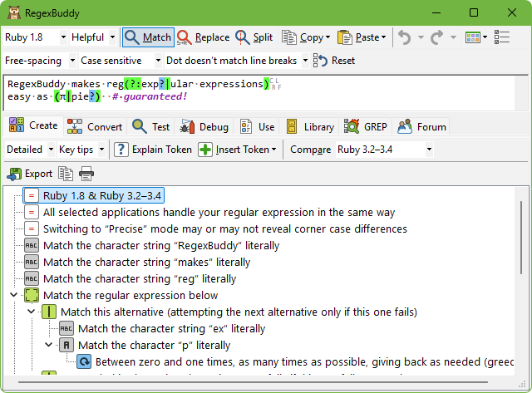Click the ABC icon beside the 'RegexBuddy' literal row
This screenshot has height=393, width=532.
[32, 245]
